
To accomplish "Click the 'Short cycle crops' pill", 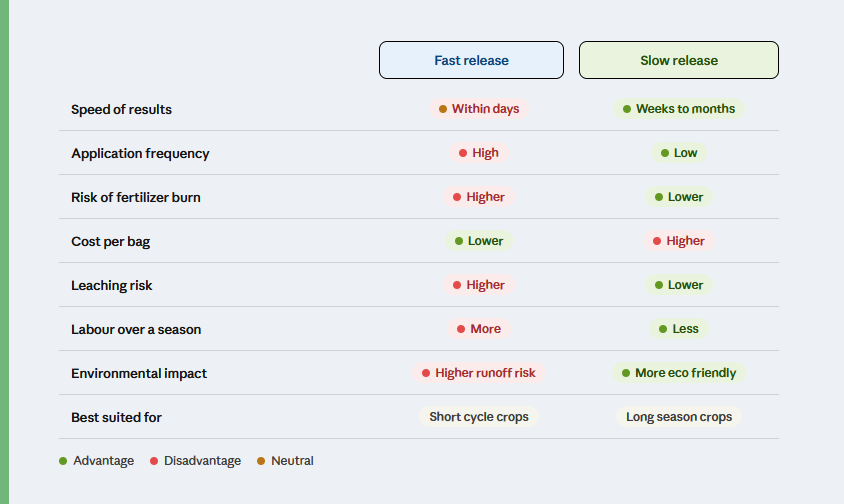I will [478, 417].
